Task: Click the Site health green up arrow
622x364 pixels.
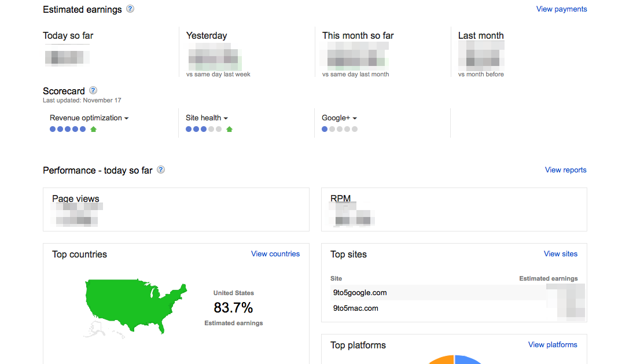Action: [x=229, y=129]
